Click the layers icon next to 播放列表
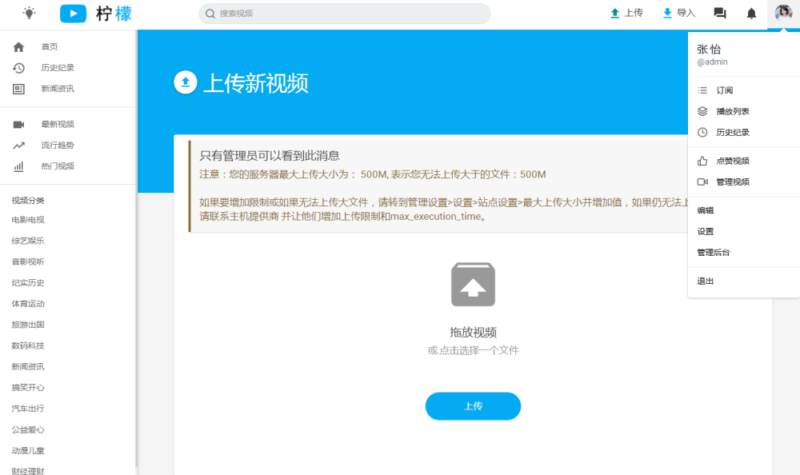The height and width of the screenshot is (475, 800). point(703,111)
